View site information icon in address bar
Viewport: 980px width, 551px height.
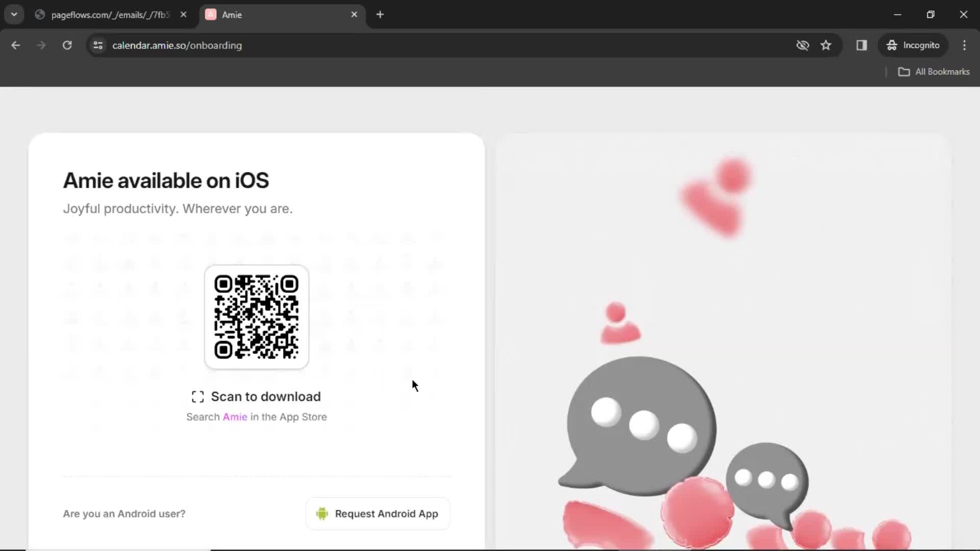[x=98, y=45]
